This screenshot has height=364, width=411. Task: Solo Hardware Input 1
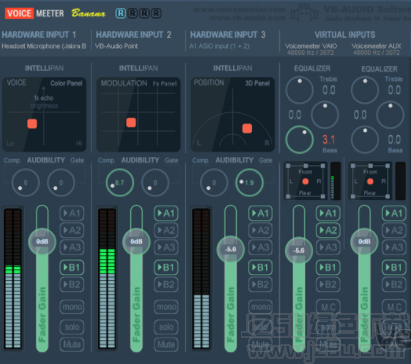pos(72,327)
